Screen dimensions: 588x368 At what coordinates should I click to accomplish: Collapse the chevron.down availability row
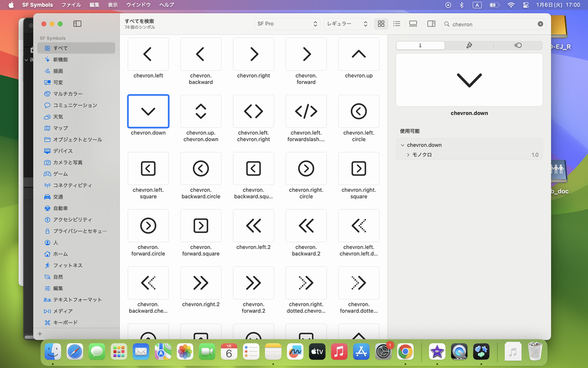click(x=403, y=145)
